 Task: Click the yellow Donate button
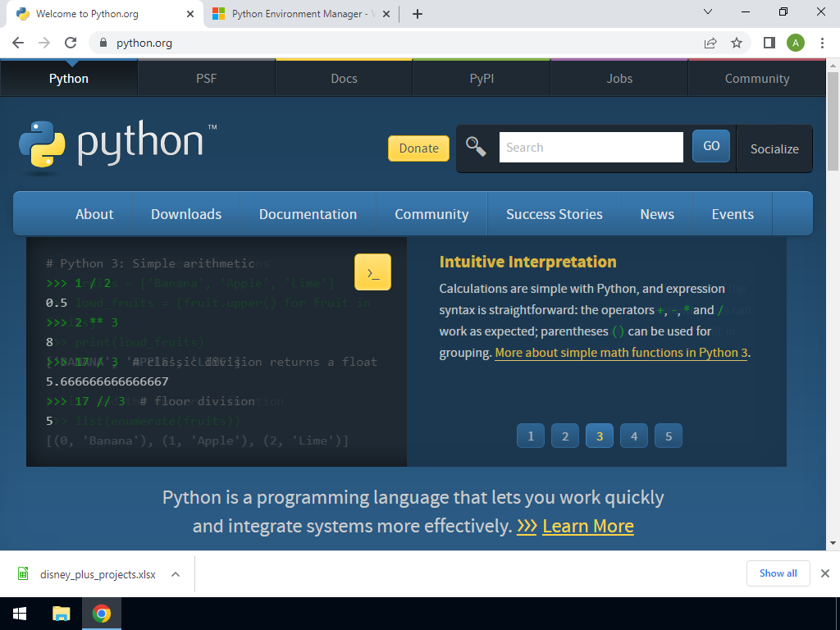[418, 148]
